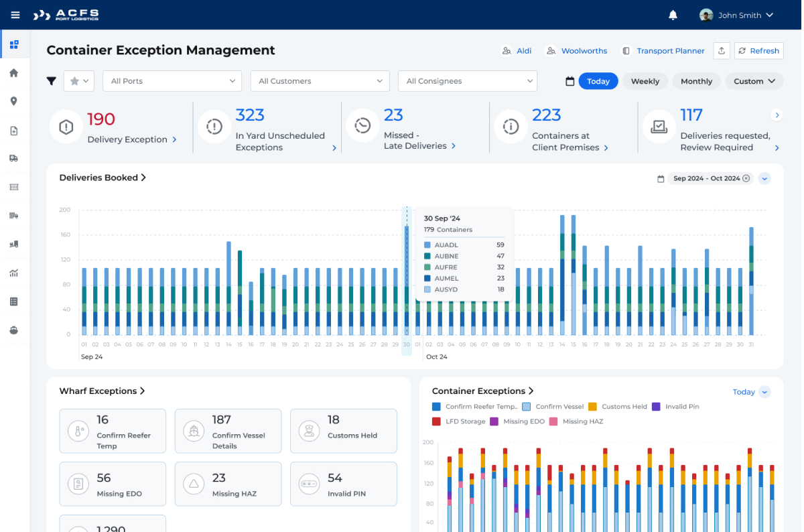
Task: Open the Confirm Vessel Details card
Action: (x=228, y=431)
